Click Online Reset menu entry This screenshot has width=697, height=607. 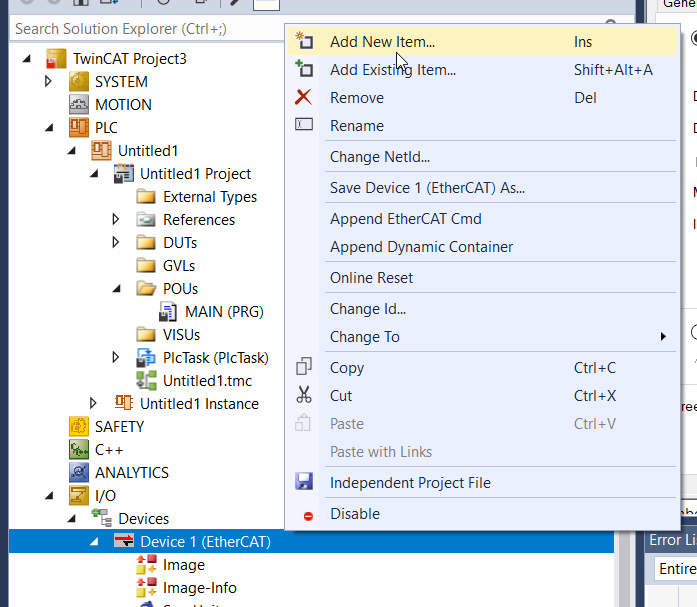pyautogui.click(x=482, y=278)
